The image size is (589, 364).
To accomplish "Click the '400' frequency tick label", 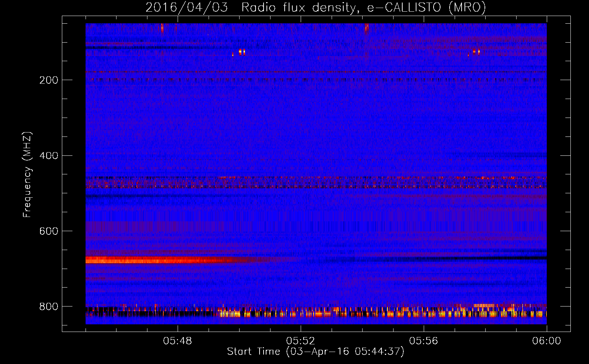I will (x=49, y=156).
